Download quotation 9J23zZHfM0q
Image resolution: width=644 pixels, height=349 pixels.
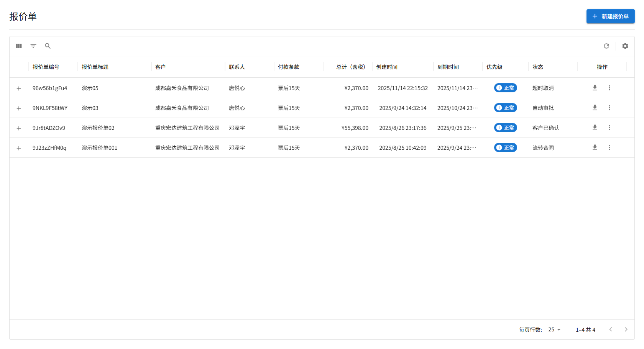click(x=595, y=147)
